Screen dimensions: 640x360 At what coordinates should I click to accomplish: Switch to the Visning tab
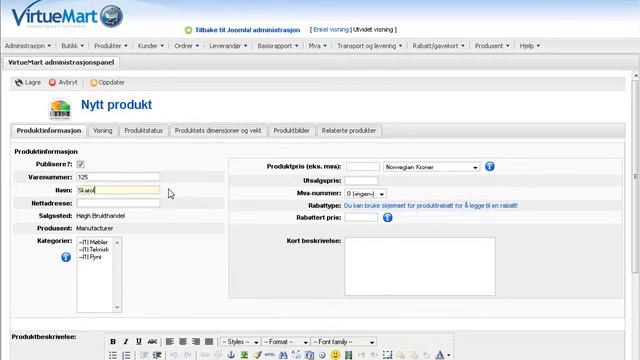coord(102,131)
